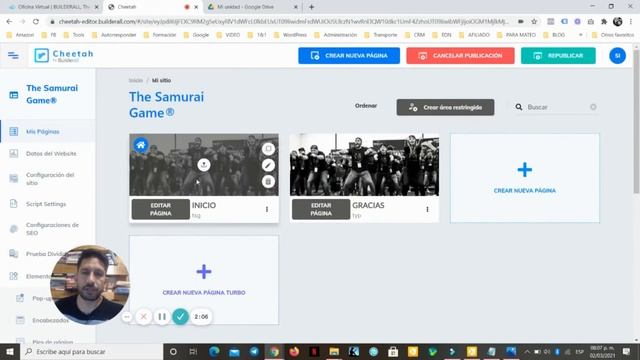Click the REPUBLICAR green button

[x=558, y=56]
